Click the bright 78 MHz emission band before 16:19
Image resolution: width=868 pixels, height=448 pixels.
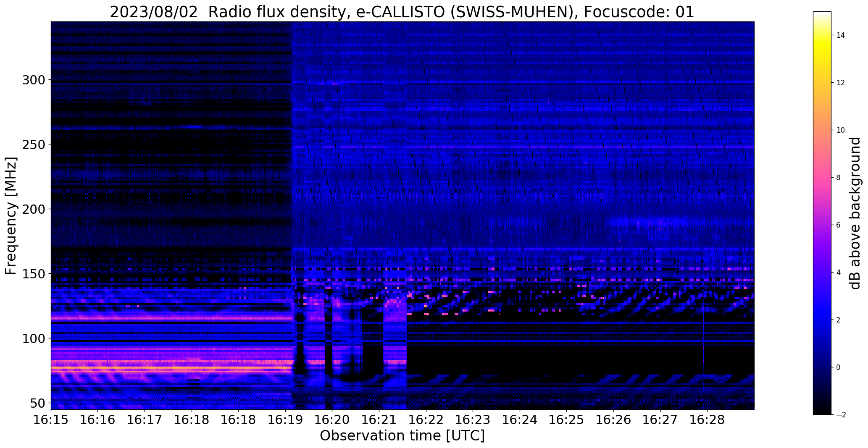[171, 367]
